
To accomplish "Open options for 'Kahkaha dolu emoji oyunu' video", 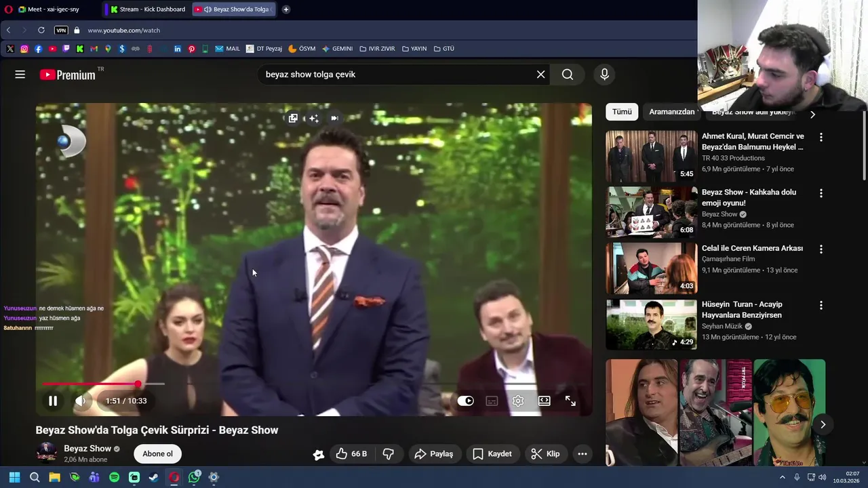I will point(821,193).
